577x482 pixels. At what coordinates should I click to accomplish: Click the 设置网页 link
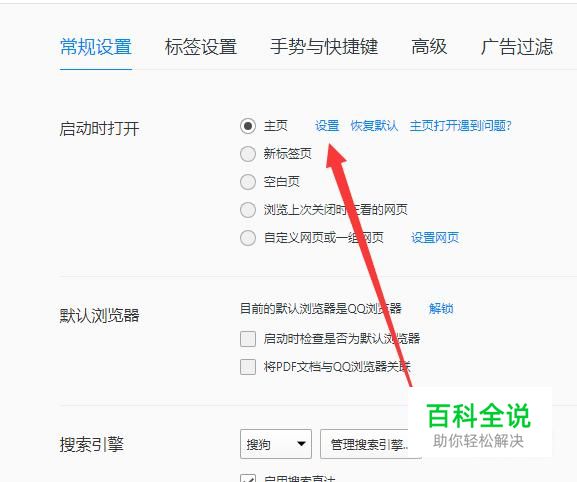tap(435, 238)
